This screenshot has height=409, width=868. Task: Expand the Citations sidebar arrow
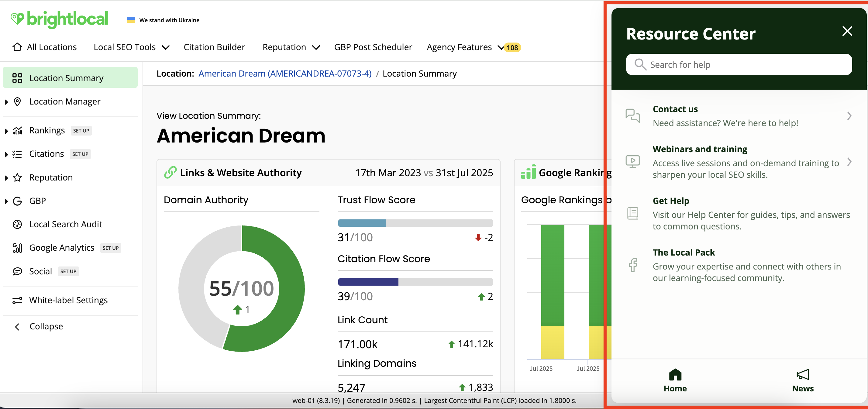[x=6, y=154]
